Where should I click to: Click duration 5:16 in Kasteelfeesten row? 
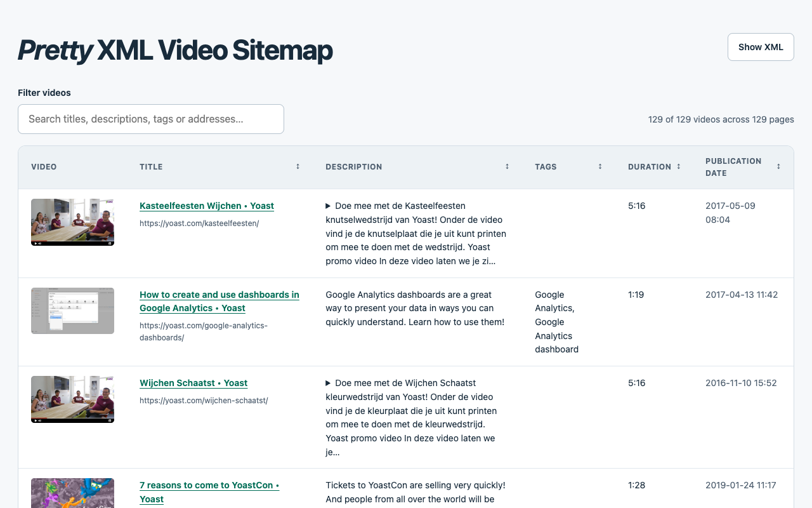[x=636, y=206]
